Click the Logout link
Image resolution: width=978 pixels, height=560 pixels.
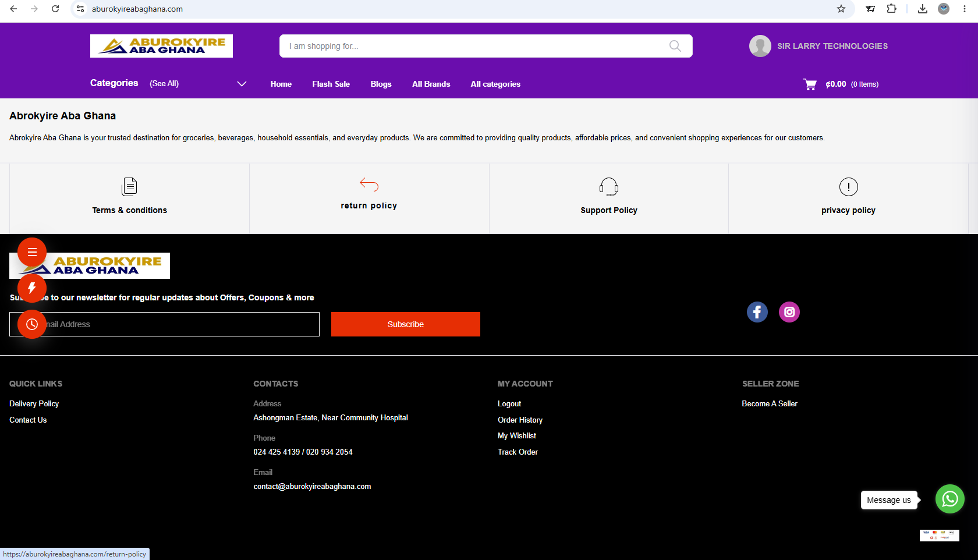tap(509, 403)
